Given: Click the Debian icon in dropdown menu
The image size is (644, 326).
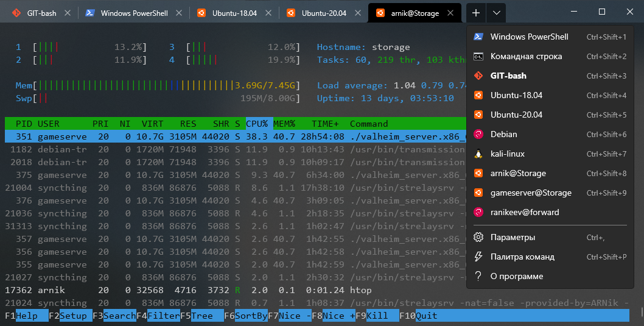Looking at the screenshot, I should [478, 134].
